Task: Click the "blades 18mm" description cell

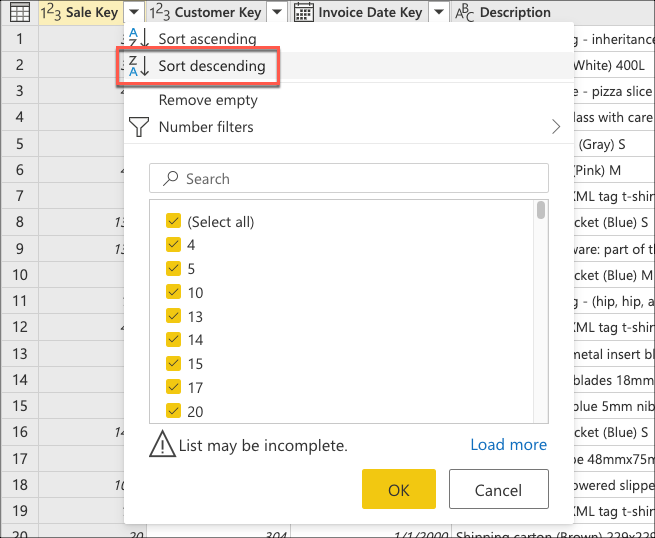Action: pos(614,380)
